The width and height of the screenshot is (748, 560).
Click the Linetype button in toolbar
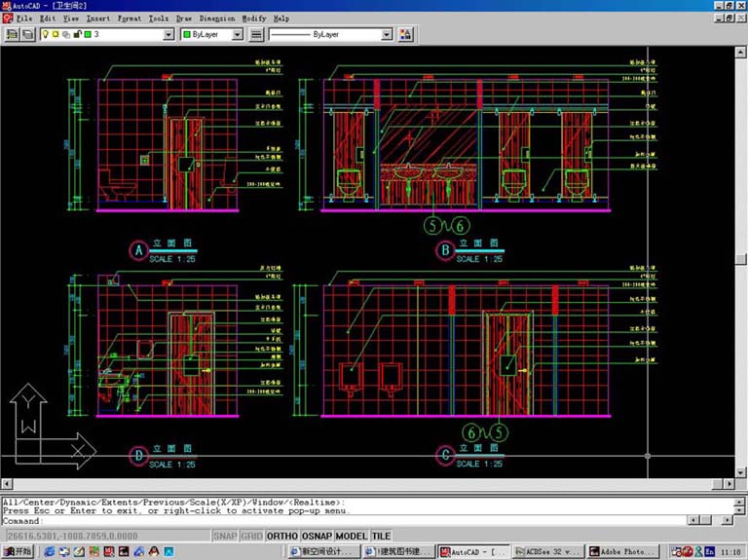click(x=257, y=34)
